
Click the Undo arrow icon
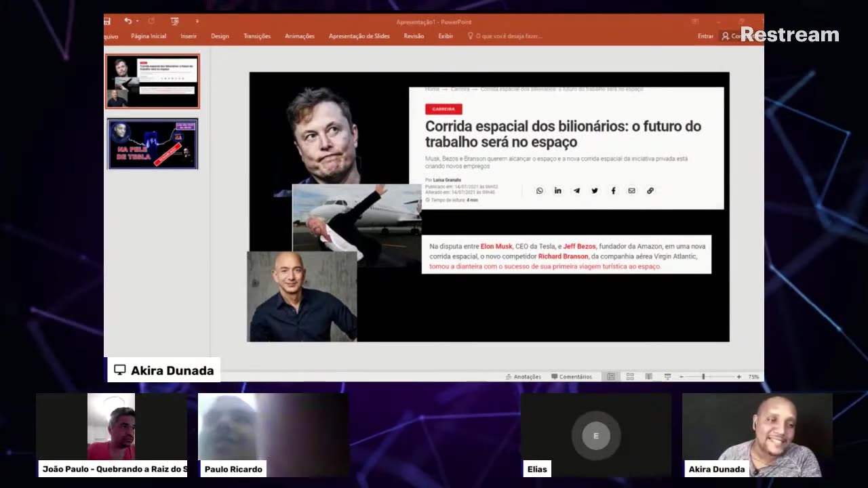pos(127,22)
